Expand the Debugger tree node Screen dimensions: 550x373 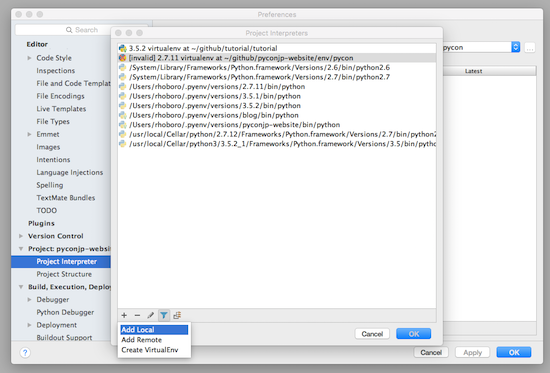pos(29,299)
